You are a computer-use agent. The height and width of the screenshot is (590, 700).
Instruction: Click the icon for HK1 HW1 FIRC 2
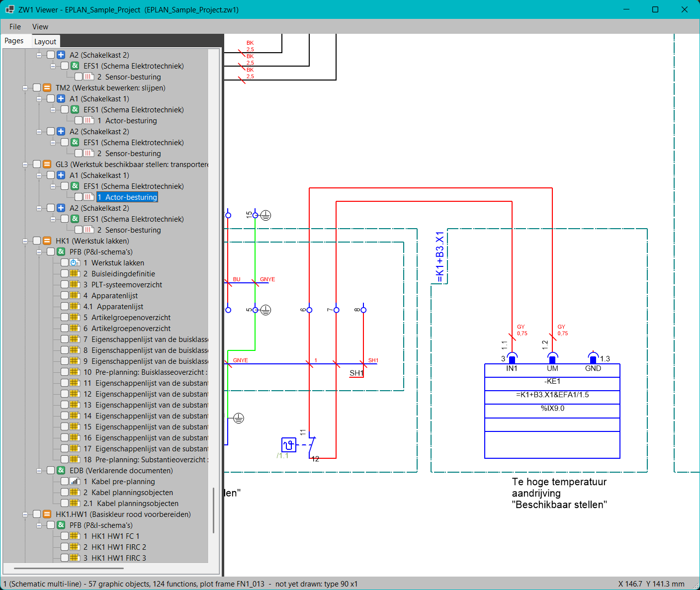pyautogui.click(x=75, y=547)
